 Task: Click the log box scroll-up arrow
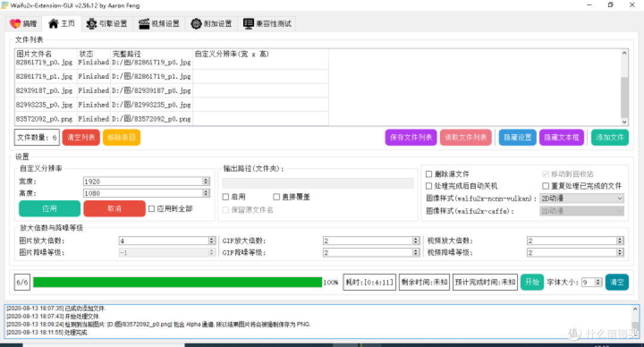click(x=635, y=309)
